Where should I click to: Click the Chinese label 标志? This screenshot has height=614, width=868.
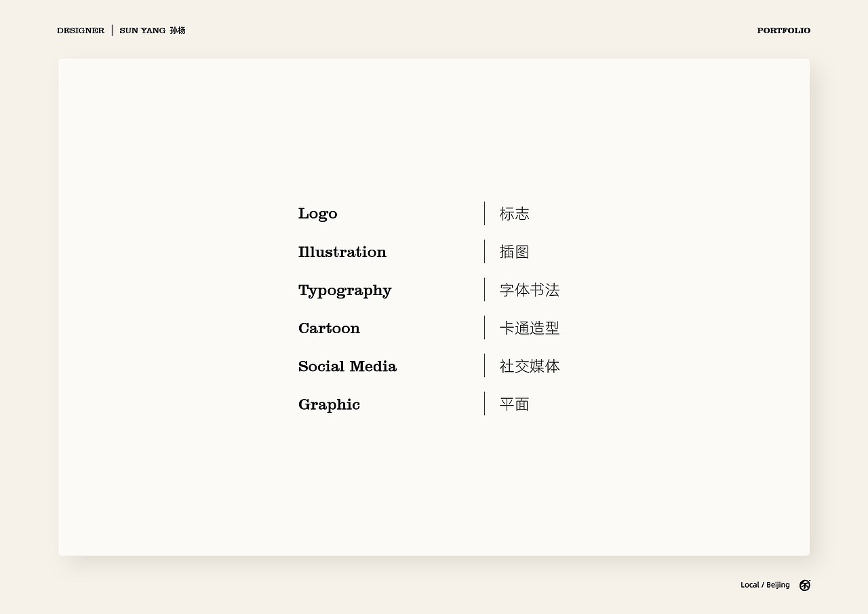515,214
